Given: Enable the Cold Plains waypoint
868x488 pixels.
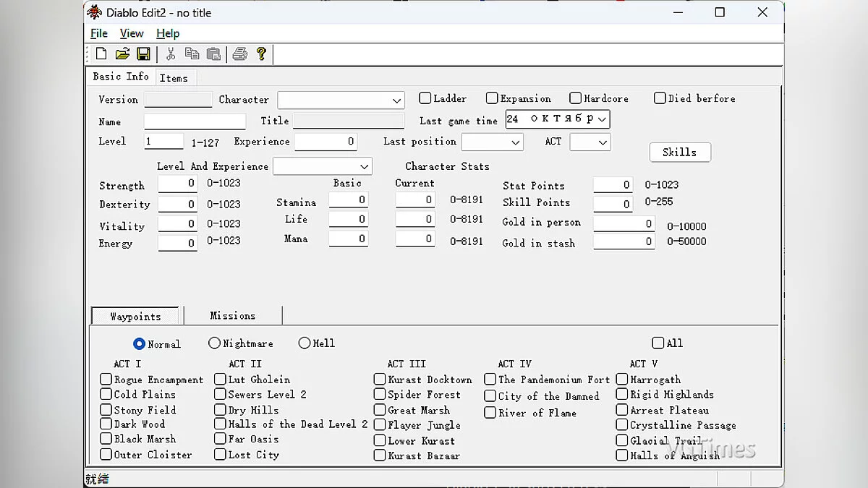Looking at the screenshot, I should pyautogui.click(x=106, y=394).
